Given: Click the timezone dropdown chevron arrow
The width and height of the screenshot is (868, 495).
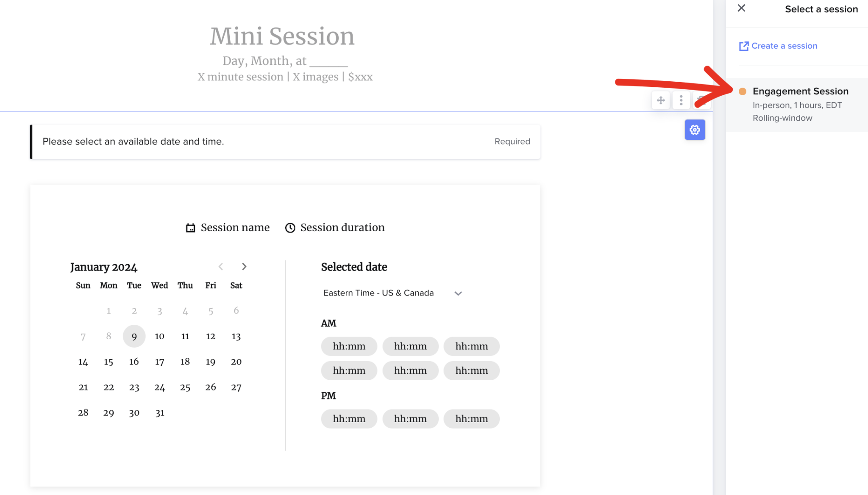Looking at the screenshot, I should [x=458, y=293].
